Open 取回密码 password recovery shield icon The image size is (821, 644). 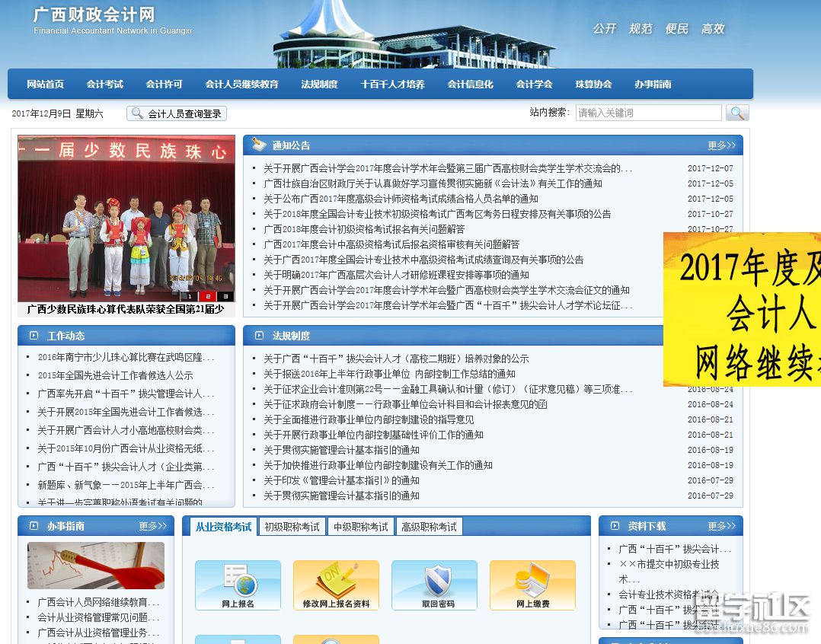point(434,585)
